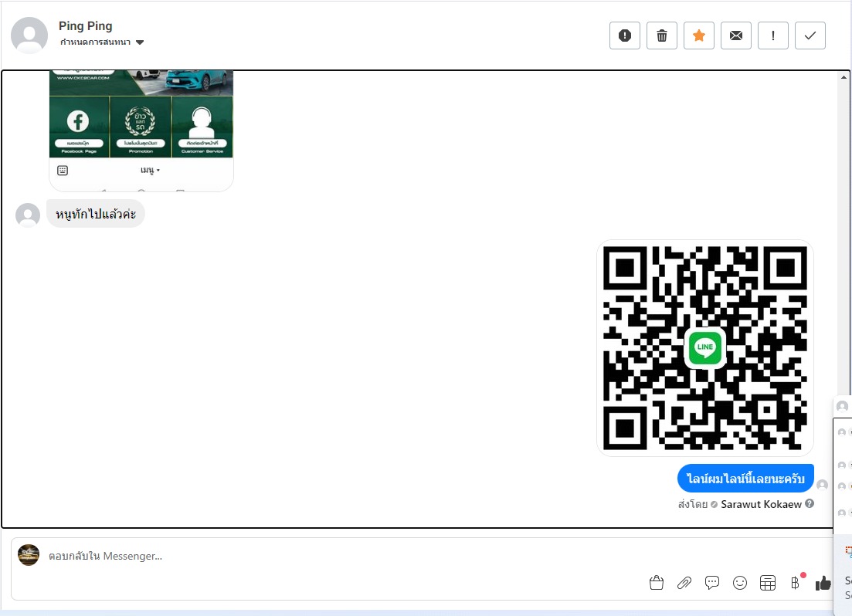Send a thumbs up like

[823, 583]
